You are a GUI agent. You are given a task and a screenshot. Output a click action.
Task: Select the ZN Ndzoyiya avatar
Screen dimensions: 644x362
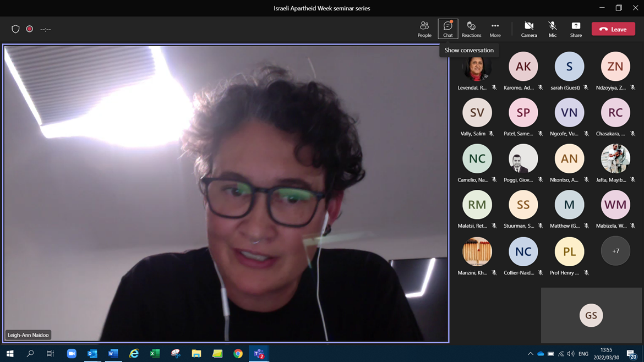[x=615, y=67]
